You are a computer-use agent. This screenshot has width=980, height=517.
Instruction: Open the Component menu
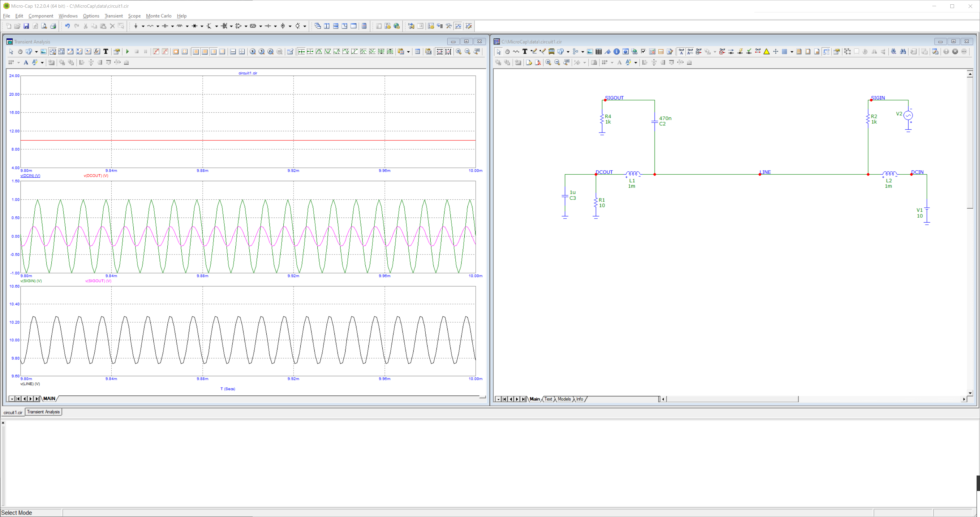tap(41, 15)
